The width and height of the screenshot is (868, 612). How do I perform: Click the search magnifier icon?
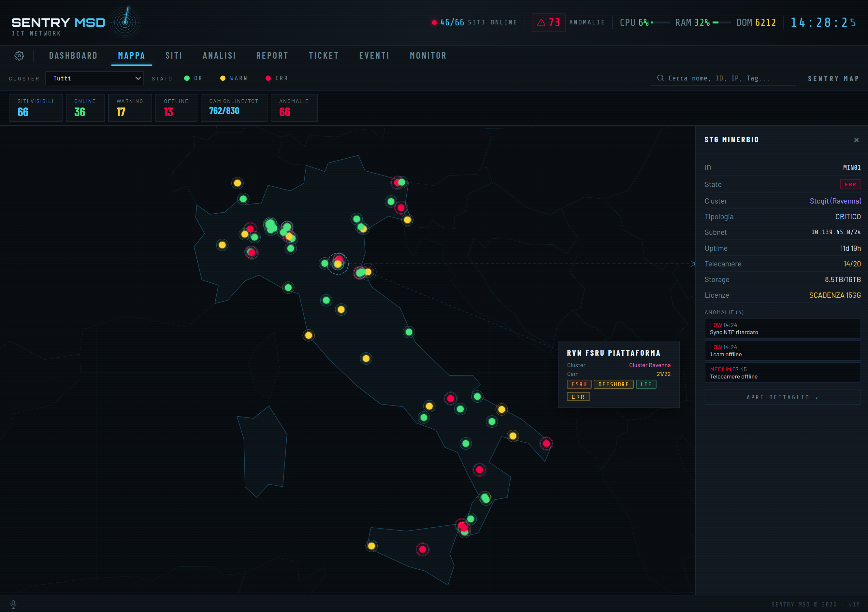tap(660, 78)
